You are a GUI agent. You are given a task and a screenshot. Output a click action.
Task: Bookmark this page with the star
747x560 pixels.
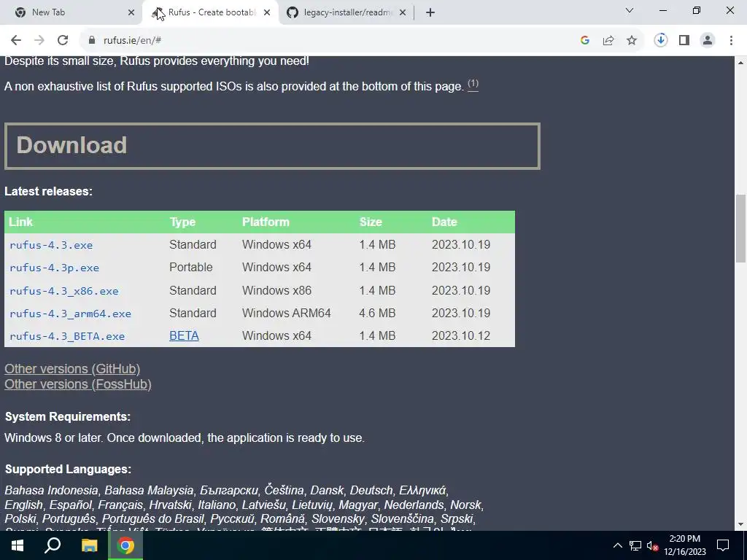[632, 41]
